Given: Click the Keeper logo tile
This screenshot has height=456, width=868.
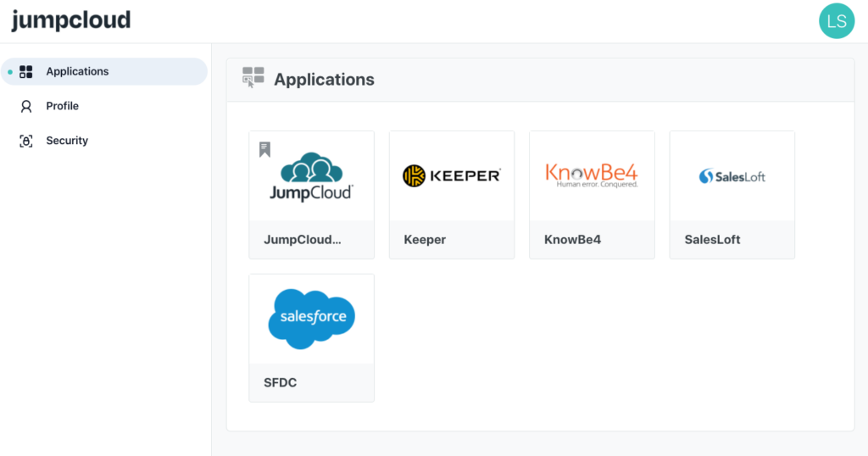Looking at the screenshot, I should point(451,176).
